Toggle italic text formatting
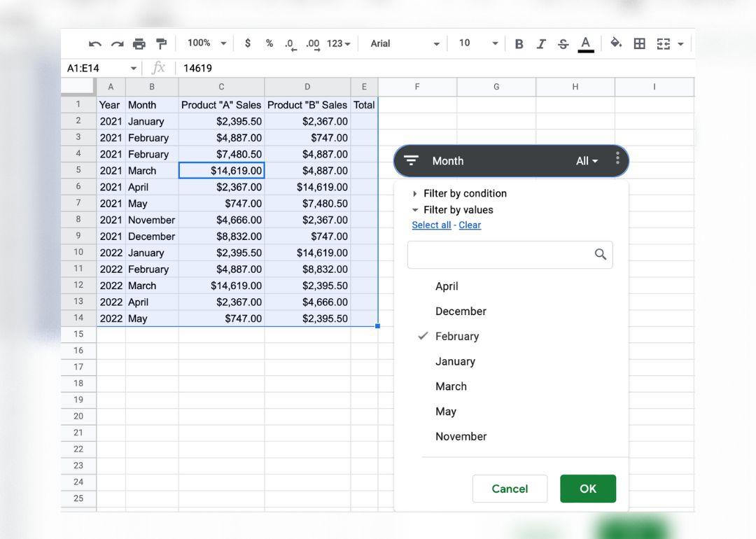Viewport: 756px width, 539px height. tap(541, 44)
